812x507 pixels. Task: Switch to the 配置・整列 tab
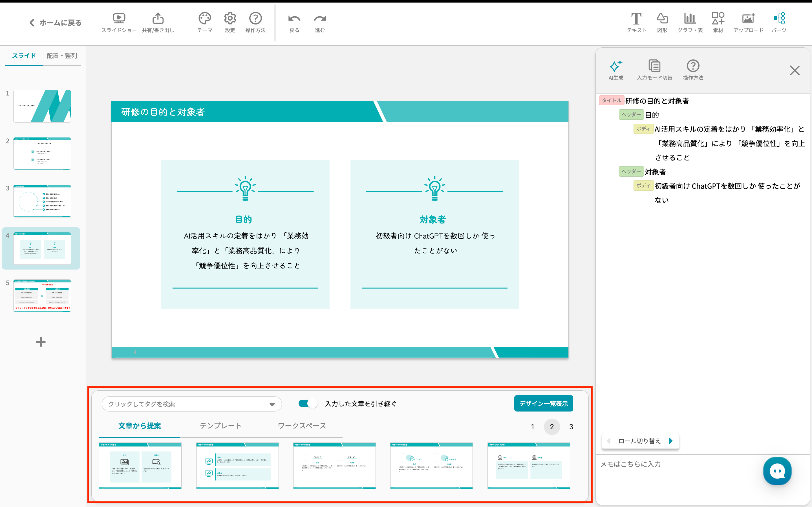click(62, 56)
